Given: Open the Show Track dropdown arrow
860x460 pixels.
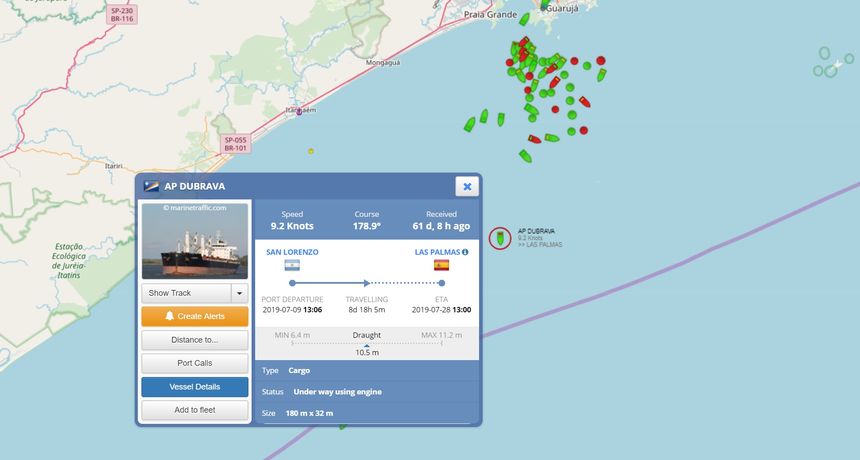Looking at the screenshot, I should tap(240, 293).
